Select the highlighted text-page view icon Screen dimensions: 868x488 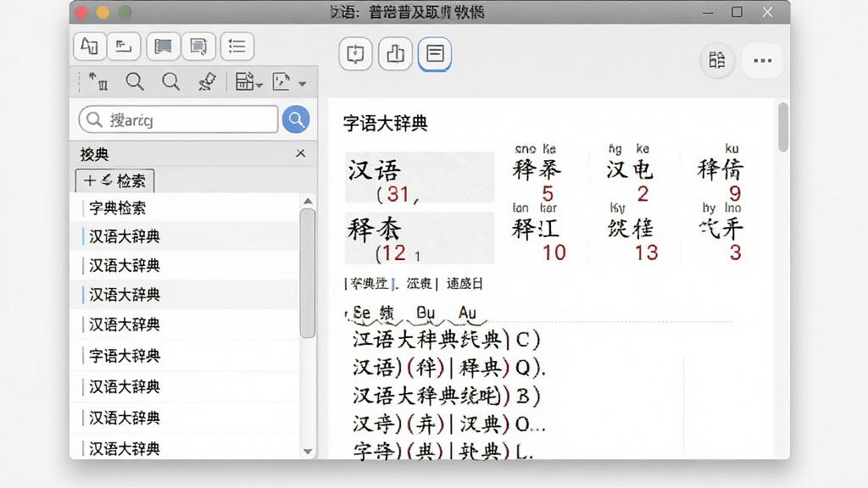pos(435,53)
